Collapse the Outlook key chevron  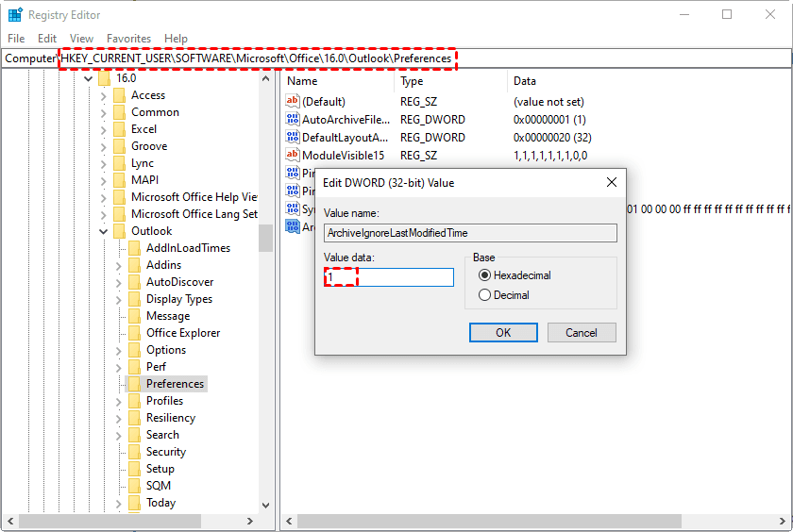(103, 231)
